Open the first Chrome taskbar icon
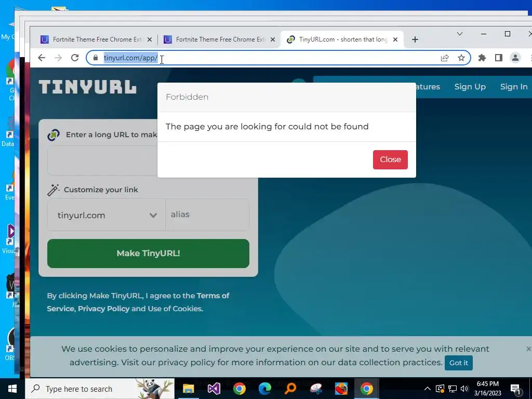This screenshot has width=532, height=399. coord(239,389)
